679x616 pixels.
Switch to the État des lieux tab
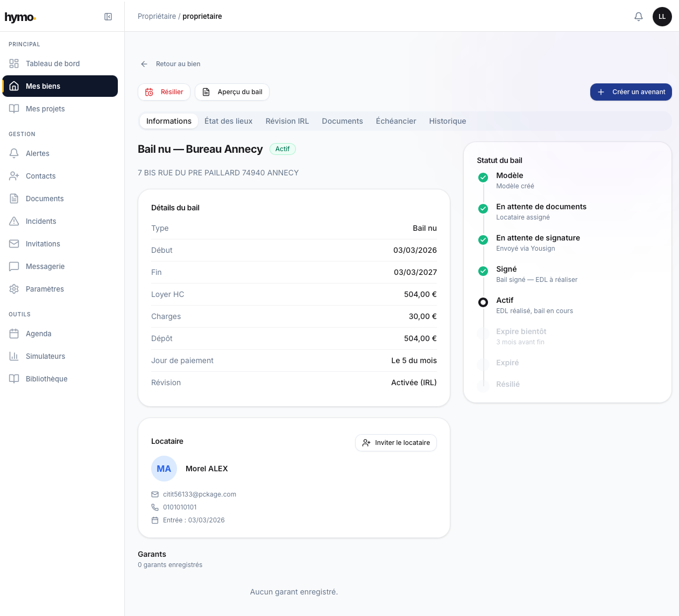pos(228,121)
